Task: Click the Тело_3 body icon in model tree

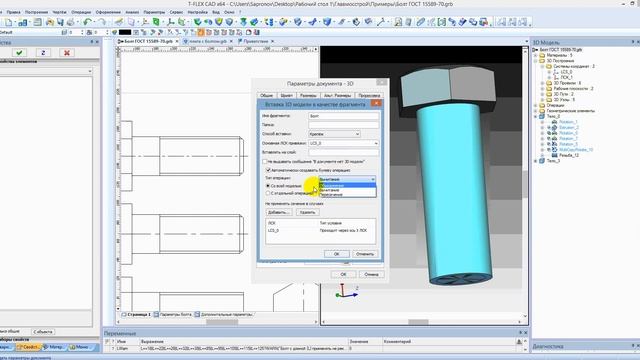Action: point(542,161)
